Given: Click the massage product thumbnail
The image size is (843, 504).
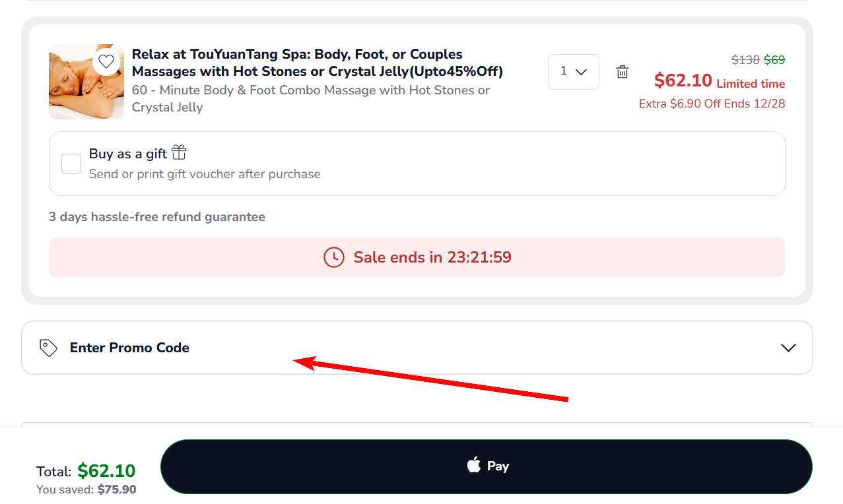Looking at the screenshot, I should coord(86,82).
